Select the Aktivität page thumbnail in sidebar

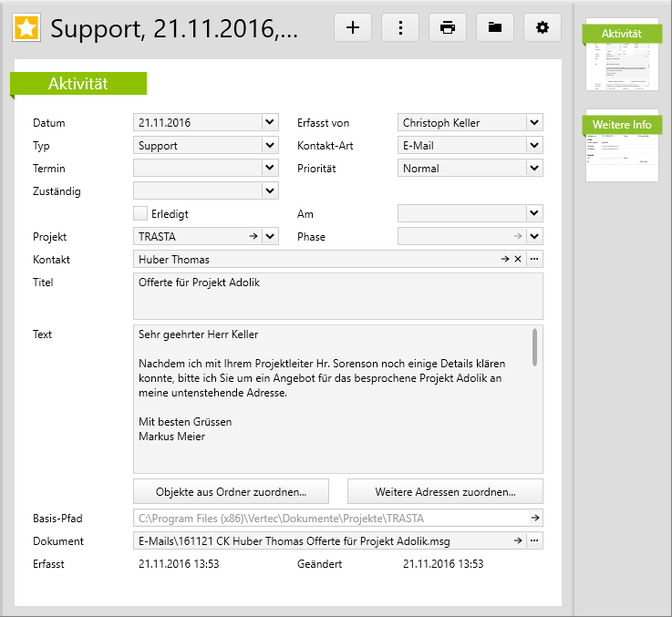622,56
